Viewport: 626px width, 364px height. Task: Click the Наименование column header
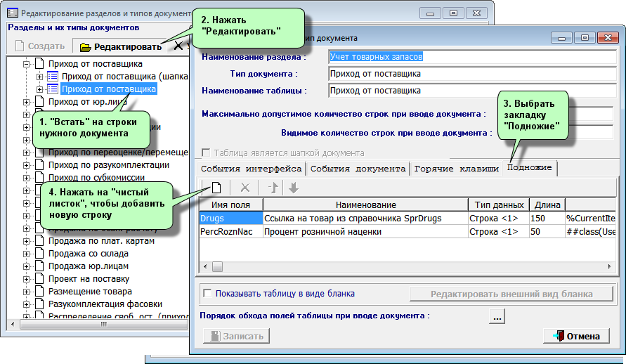[365, 204]
